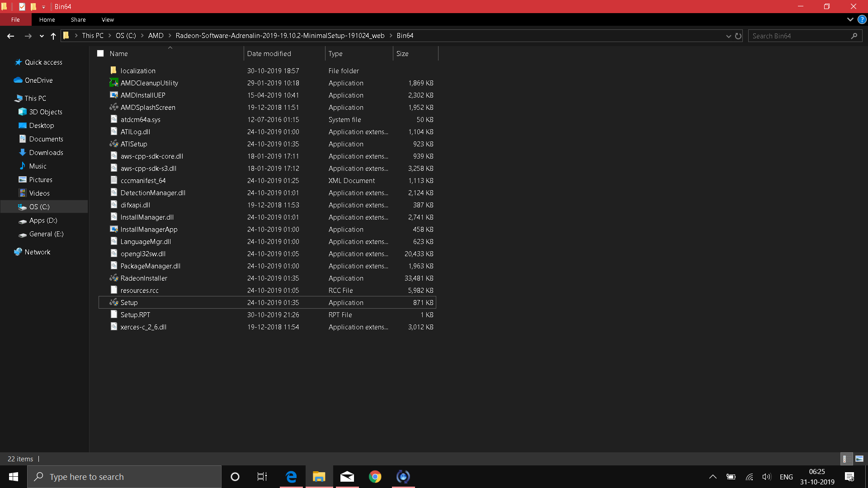This screenshot has width=868, height=488.
Task: Select ATILog.dll file
Action: (x=135, y=132)
